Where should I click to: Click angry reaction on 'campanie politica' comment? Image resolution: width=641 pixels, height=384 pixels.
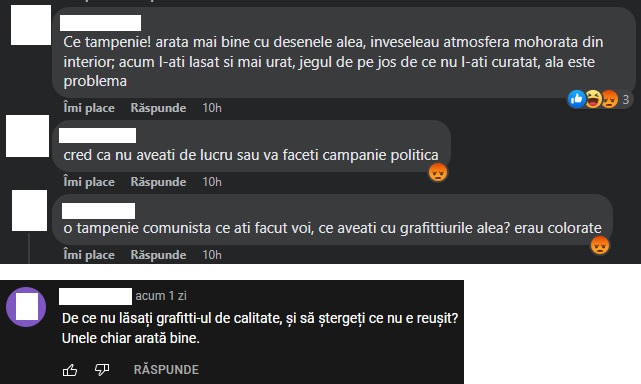[x=438, y=173]
